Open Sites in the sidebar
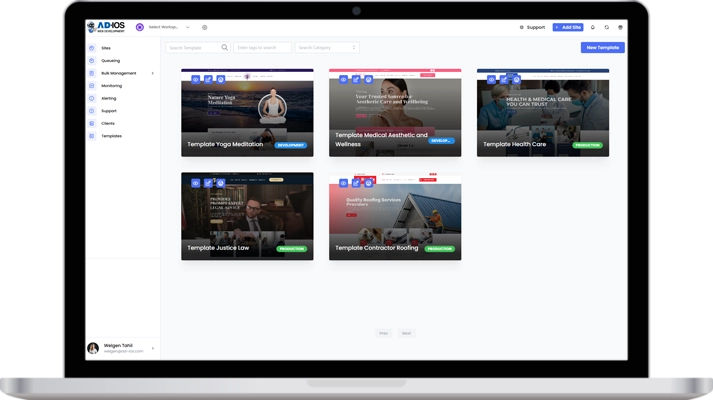The width and height of the screenshot is (713, 400). [x=106, y=48]
